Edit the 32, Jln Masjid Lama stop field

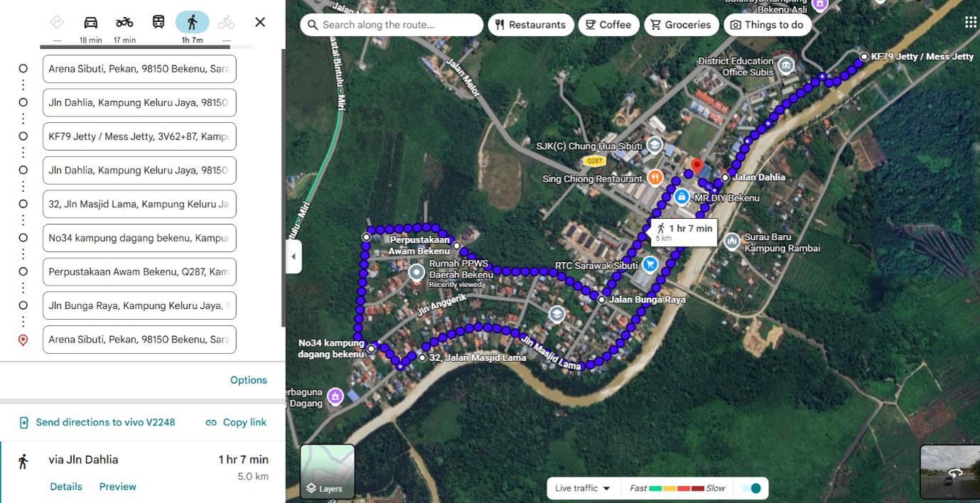[139, 204]
